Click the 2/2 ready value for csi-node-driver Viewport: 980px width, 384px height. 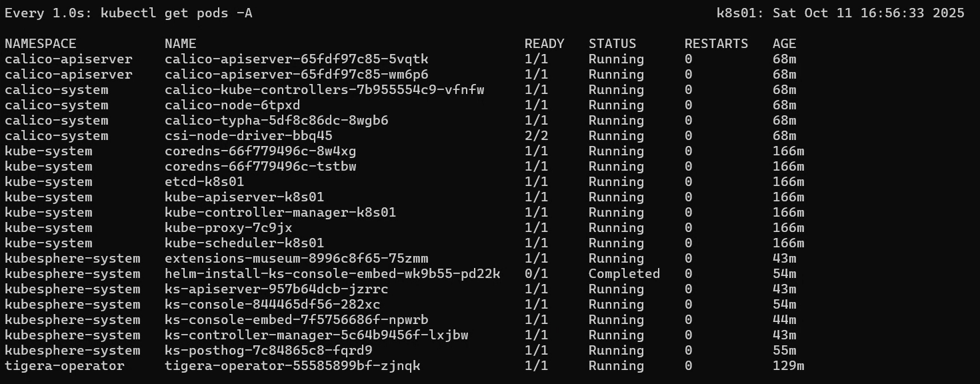click(536, 136)
